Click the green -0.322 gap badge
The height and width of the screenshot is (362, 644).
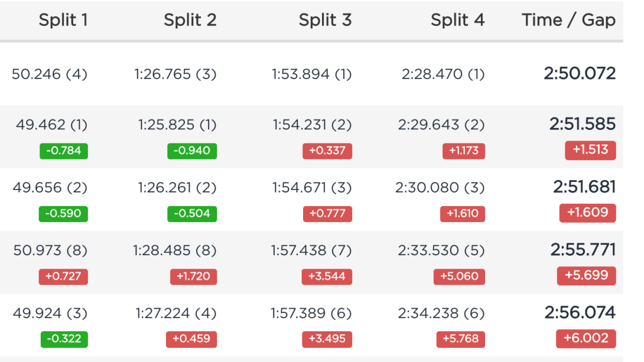click(x=64, y=339)
